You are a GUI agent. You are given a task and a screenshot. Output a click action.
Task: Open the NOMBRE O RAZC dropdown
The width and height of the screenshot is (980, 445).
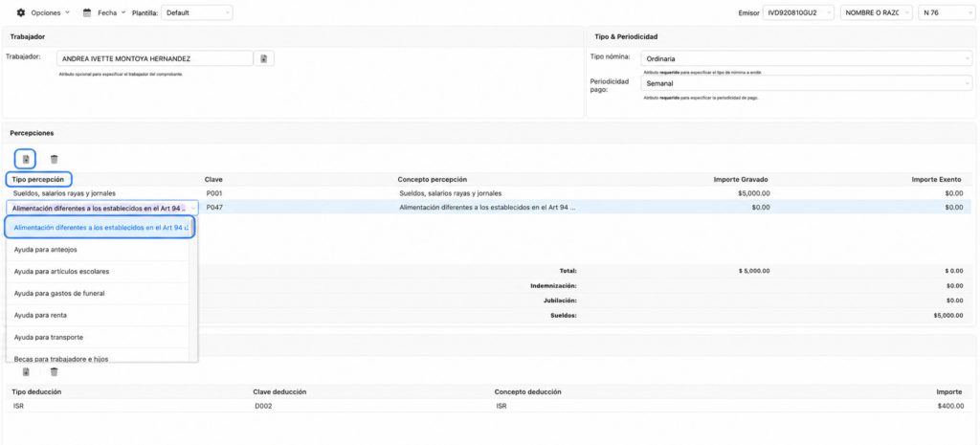877,12
